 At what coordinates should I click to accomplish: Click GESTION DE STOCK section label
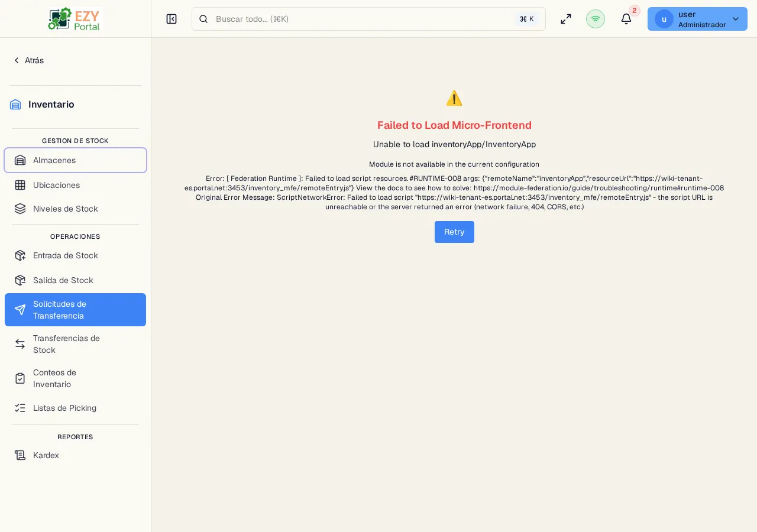[x=75, y=141]
